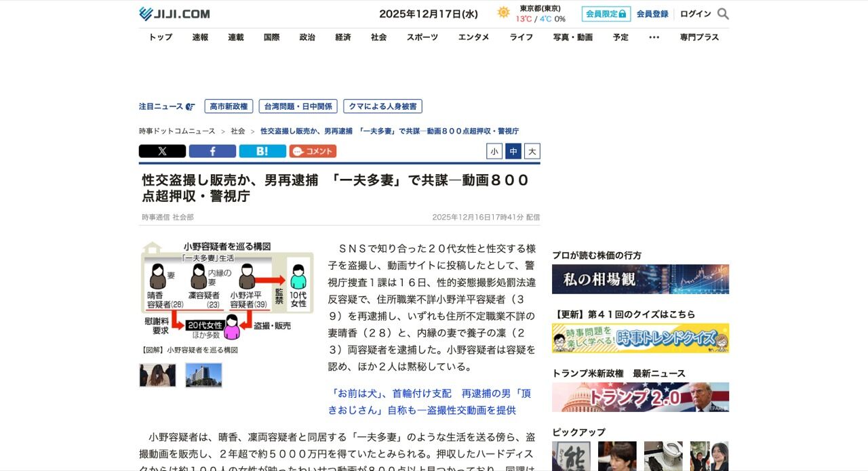
Task: Open the 経済 menu item
Action: click(x=343, y=37)
